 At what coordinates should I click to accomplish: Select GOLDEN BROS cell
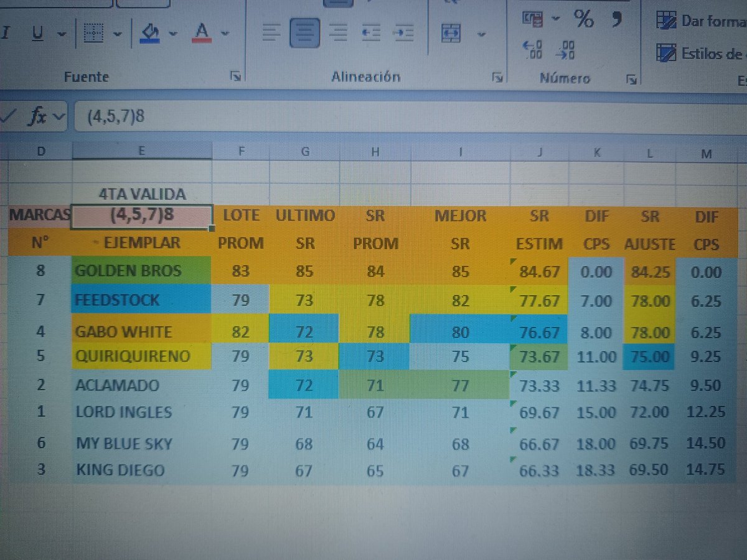pyautogui.click(x=142, y=271)
